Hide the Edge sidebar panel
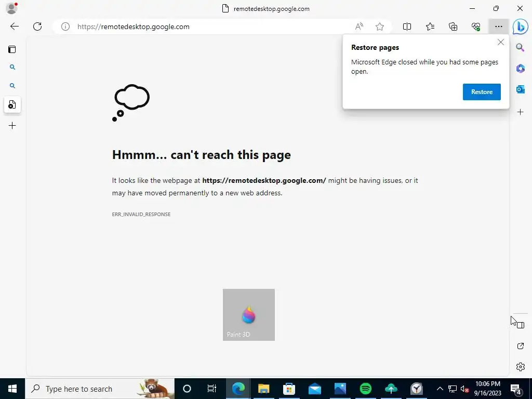The image size is (532, 399). pos(521,325)
